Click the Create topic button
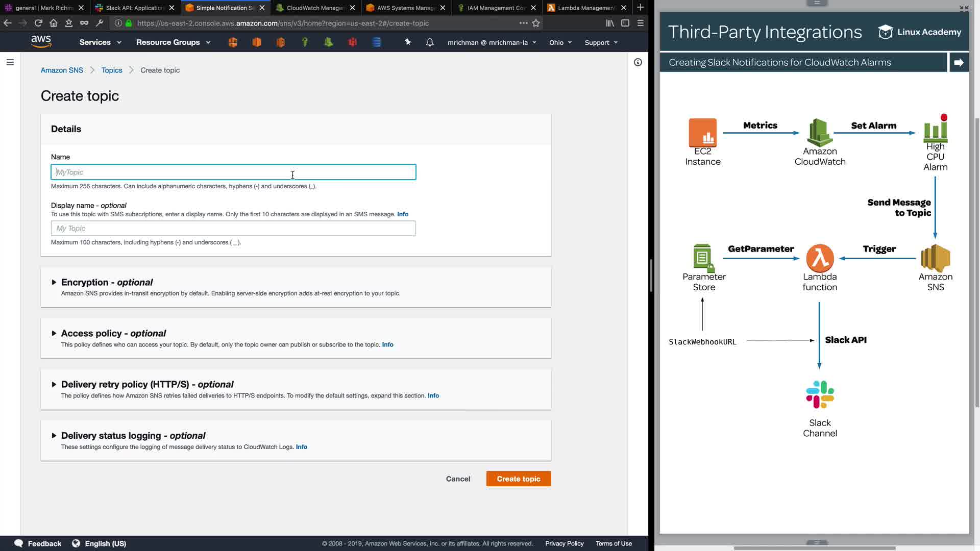 pos(518,479)
